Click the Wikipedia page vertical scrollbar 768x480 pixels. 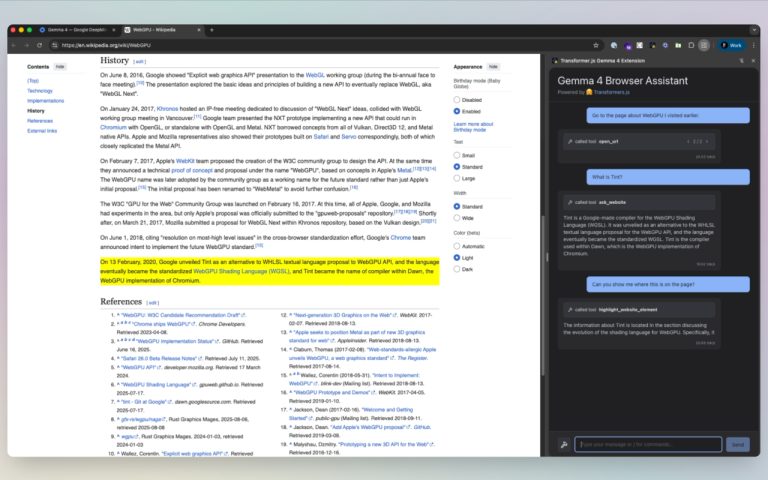542,294
